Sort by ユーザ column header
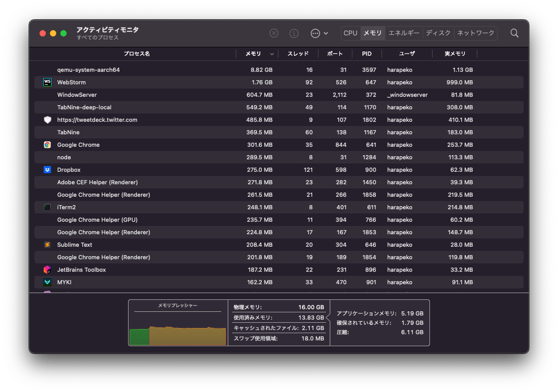Screen dimensions: 558x392 coord(407,54)
